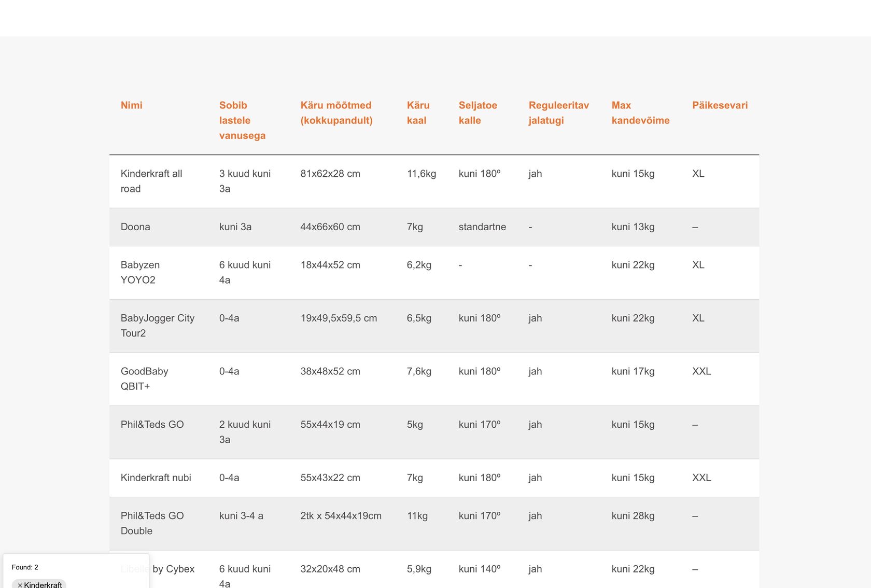Click 'kuni 22kg' in BabyJogger City Tour2 row
The image size is (871, 588).
tap(633, 318)
